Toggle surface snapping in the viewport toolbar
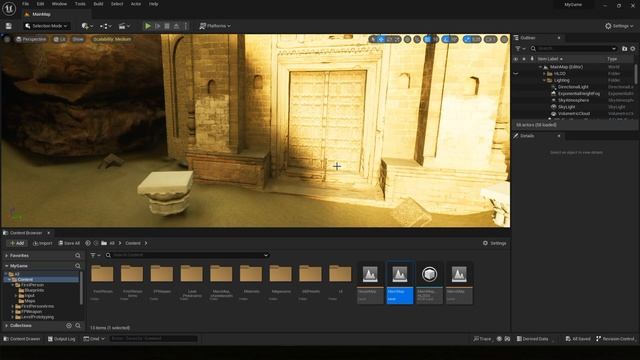This screenshot has height=360, width=640. pyautogui.click(x=417, y=39)
